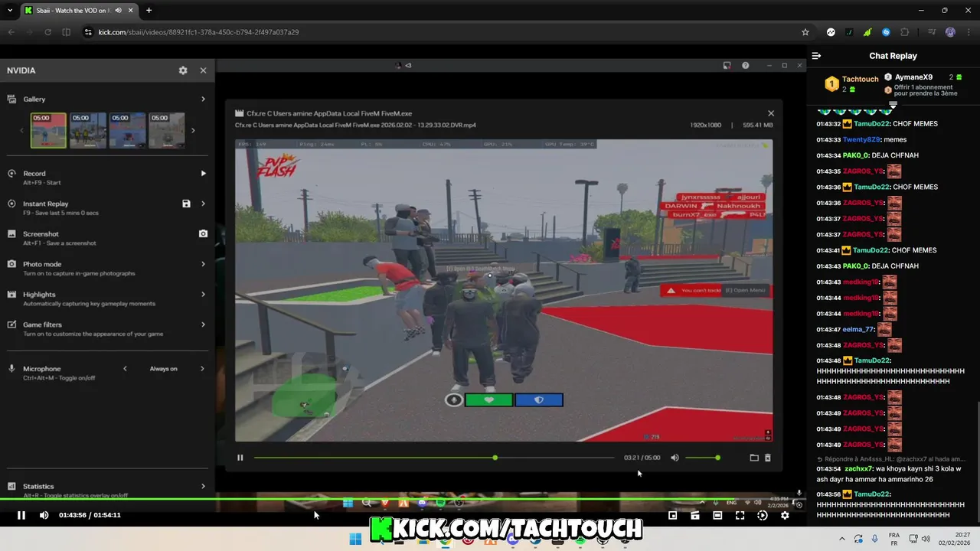Open the browser three-dot menu

969,32
